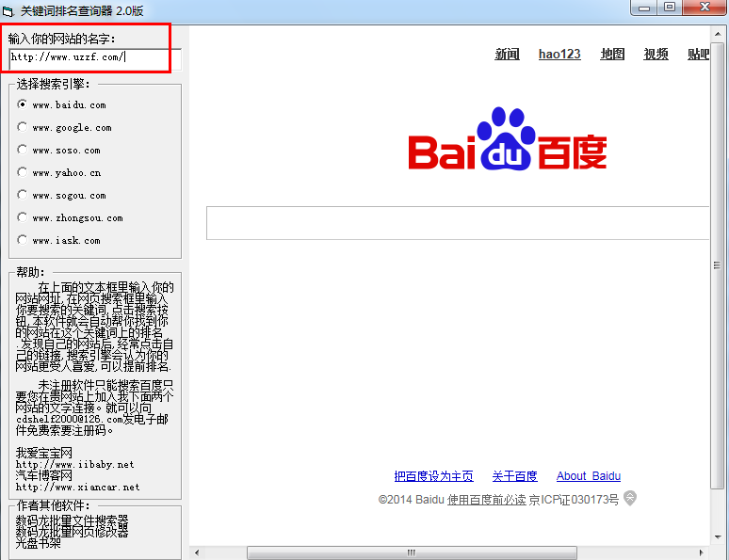This screenshot has width=729, height=560.
Task: Click the Baidu search text box
Action: pos(458,223)
